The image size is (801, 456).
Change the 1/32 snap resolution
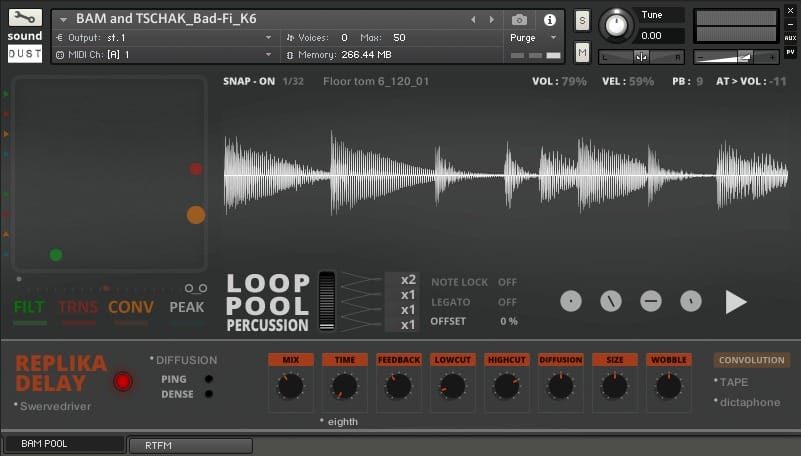click(293, 81)
